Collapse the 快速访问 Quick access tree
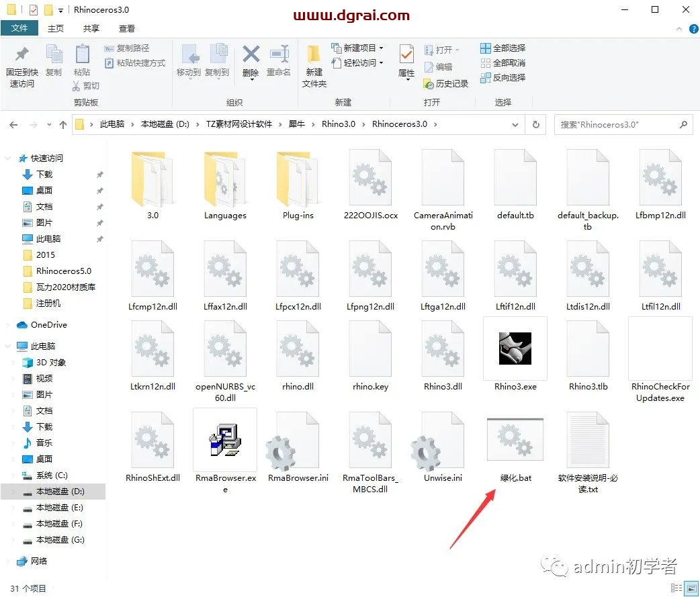 7,158
